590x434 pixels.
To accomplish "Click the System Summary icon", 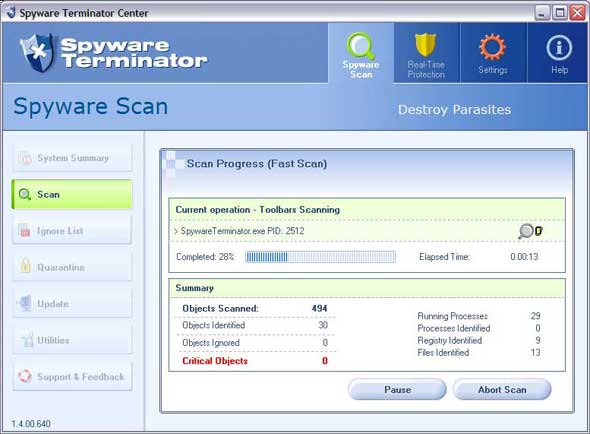I will coord(26,158).
